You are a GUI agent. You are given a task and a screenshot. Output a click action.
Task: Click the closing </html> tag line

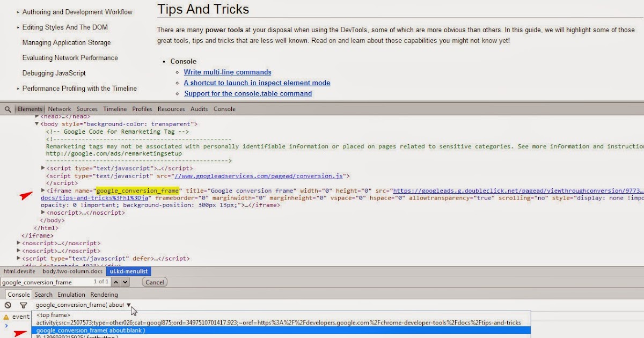coord(46,228)
